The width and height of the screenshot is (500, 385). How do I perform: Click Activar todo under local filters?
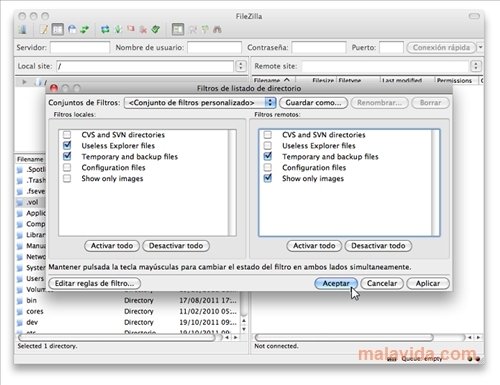(112, 246)
